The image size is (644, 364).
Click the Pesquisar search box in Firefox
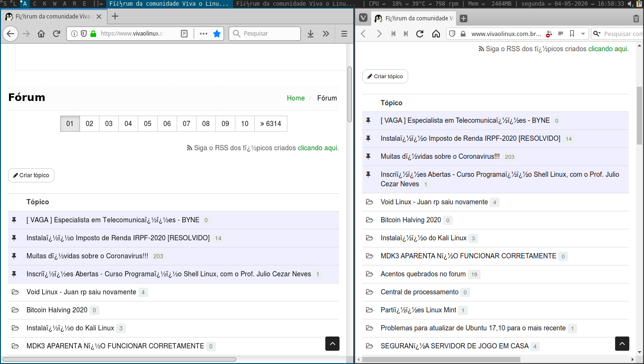(265, 34)
